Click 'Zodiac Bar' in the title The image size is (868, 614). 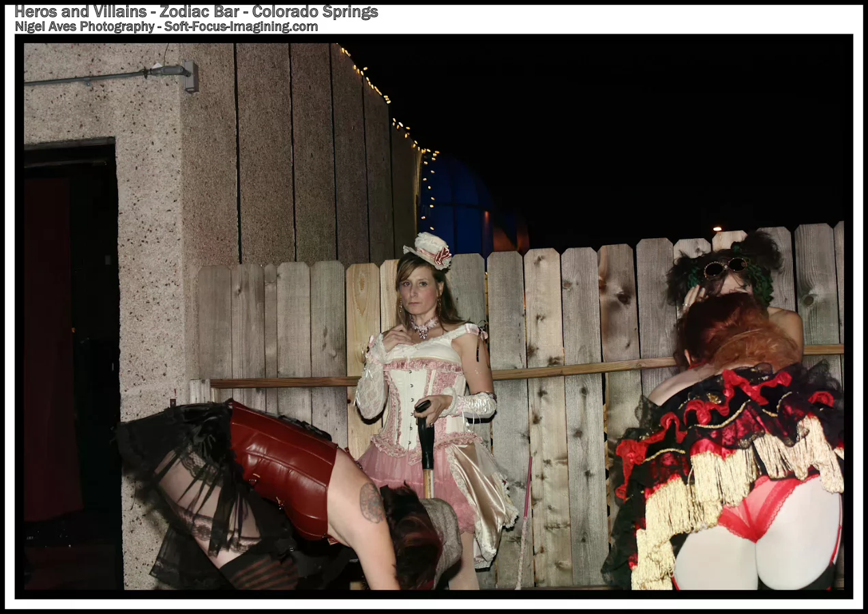point(200,12)
